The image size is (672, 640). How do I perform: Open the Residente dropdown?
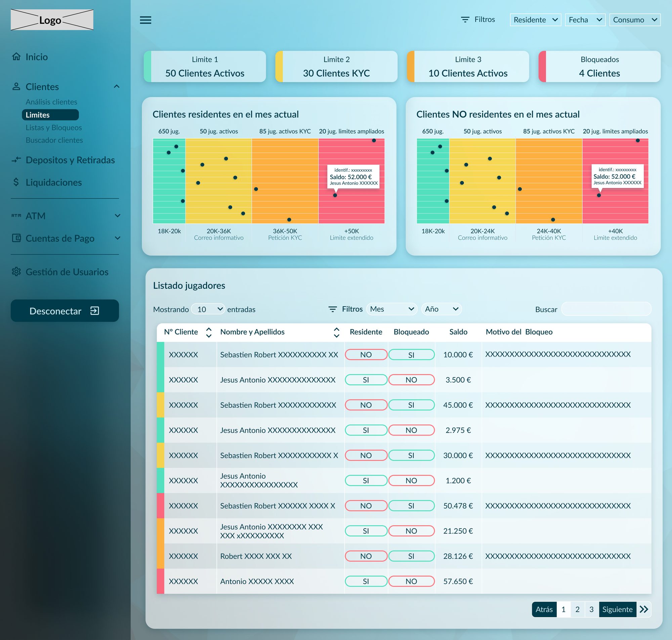click(x=536, y=20)
